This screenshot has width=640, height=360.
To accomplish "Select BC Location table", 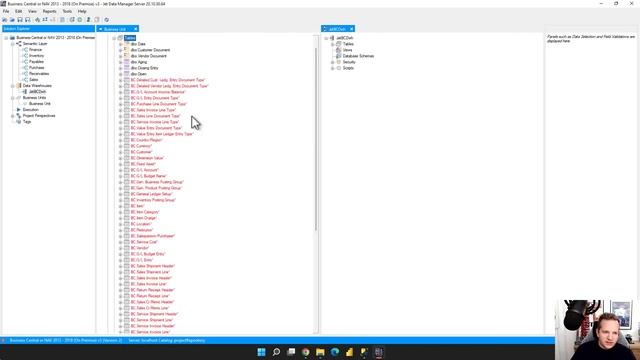I will (x=141, y=224).
